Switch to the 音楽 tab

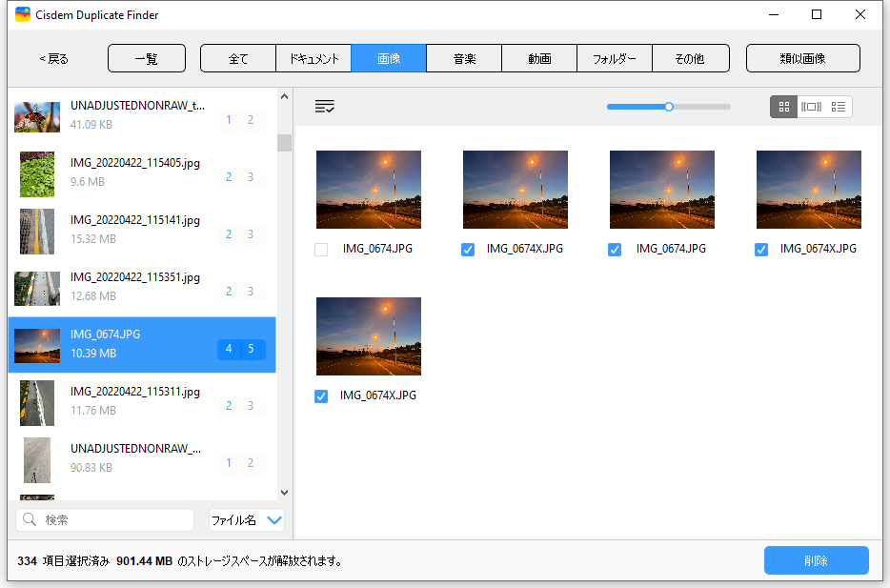(464, 58)
